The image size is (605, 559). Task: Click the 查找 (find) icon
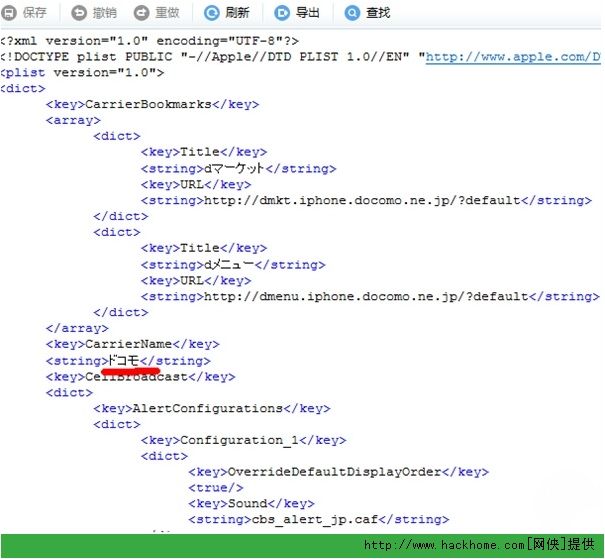tap(352, 13)
